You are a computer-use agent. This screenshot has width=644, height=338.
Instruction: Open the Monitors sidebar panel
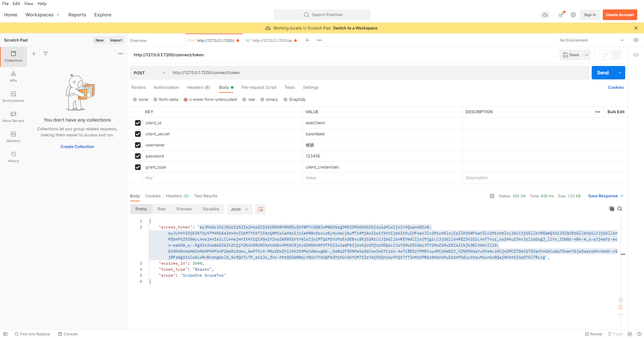pyautogui.click(x=13, y=137)
